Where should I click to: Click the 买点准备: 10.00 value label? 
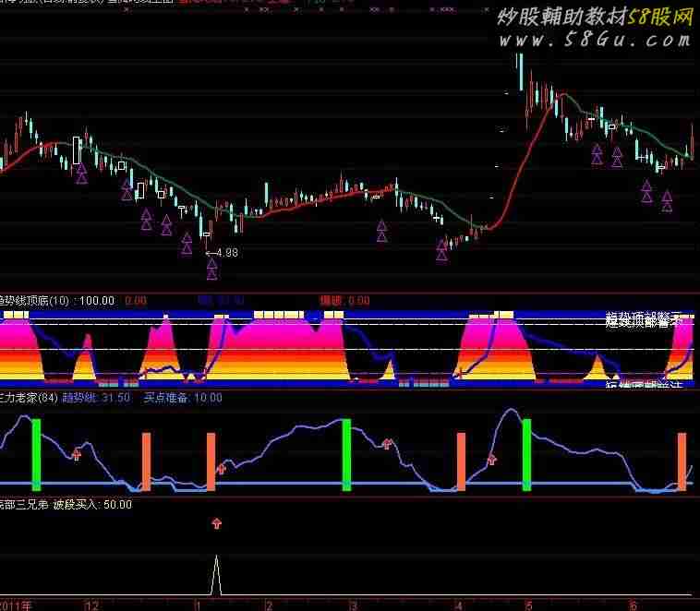click(x=183, y=398)
